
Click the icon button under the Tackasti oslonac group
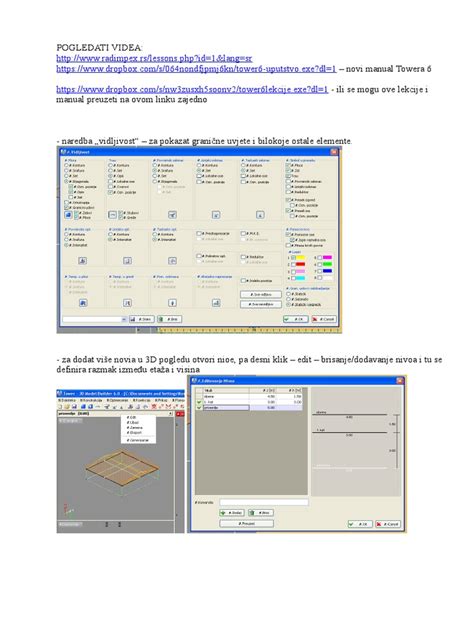(x=260, y=215)
